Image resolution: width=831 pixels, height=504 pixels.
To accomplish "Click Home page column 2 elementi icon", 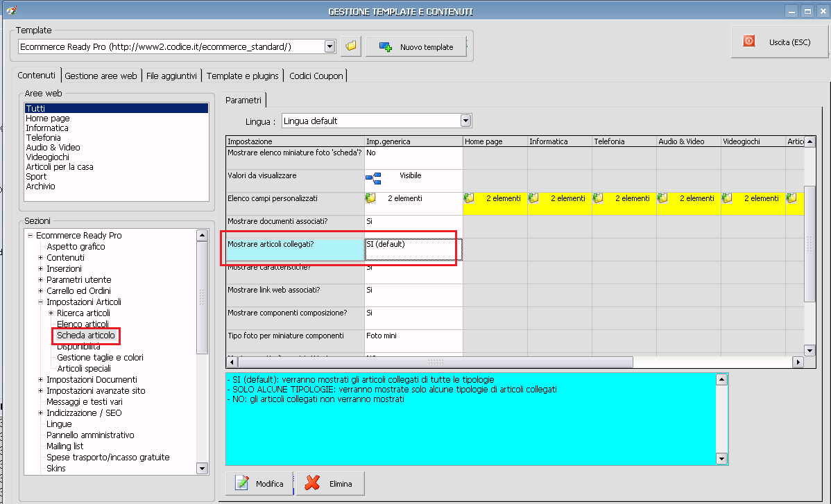I will tap(469, 198).
